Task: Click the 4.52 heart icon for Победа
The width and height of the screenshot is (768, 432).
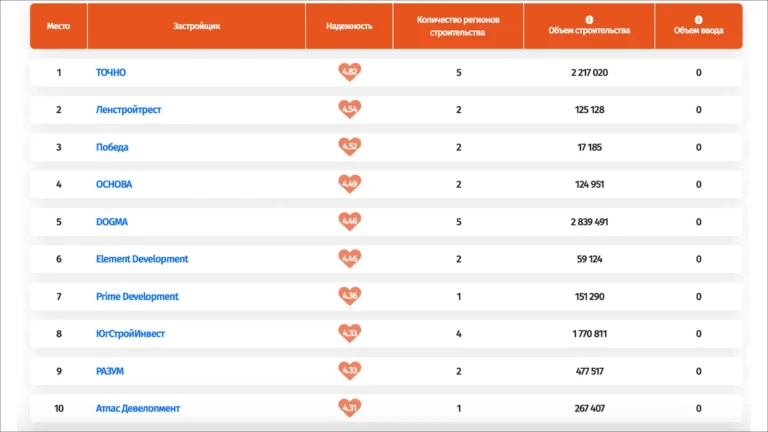Action: [x=349, y=147]
